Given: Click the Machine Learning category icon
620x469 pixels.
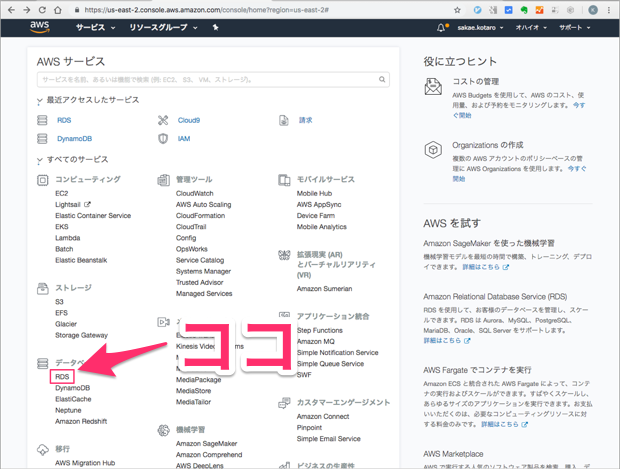Looking at the screenshot, I should point(163,430).
